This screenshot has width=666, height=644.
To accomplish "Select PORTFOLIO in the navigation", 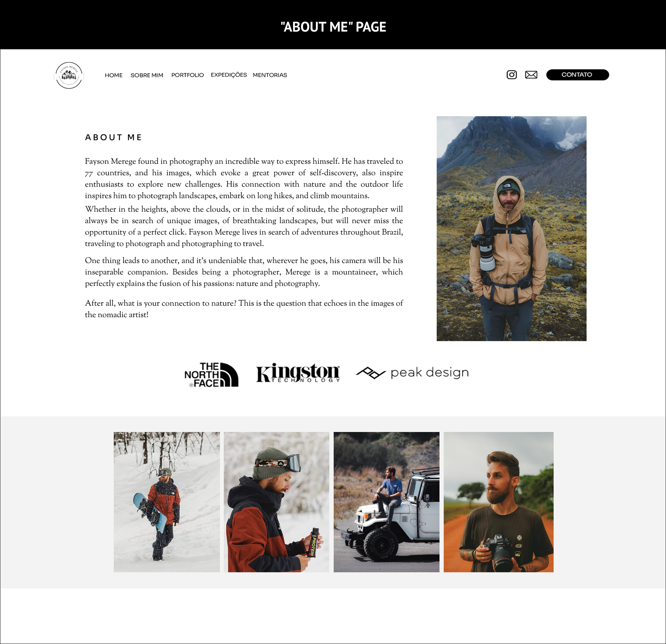I will 187,75.
